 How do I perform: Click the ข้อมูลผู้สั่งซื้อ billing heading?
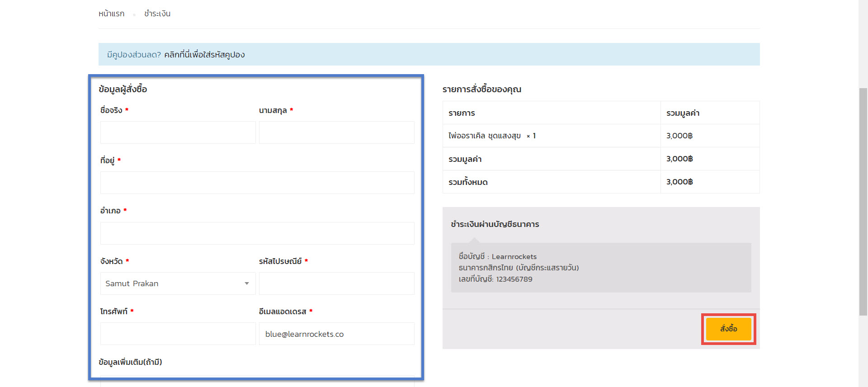point(123,90)
